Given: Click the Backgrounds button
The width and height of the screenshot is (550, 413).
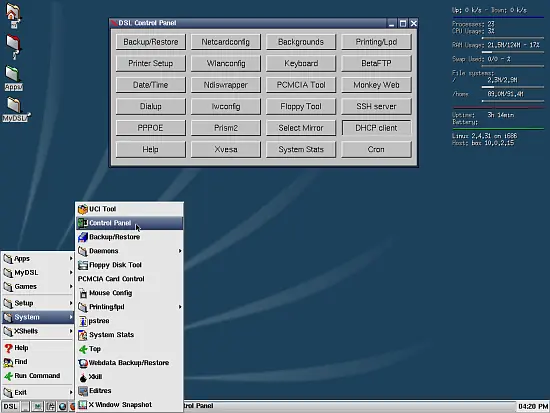Looking at the screenshot, I should click(x=301, y=42).
